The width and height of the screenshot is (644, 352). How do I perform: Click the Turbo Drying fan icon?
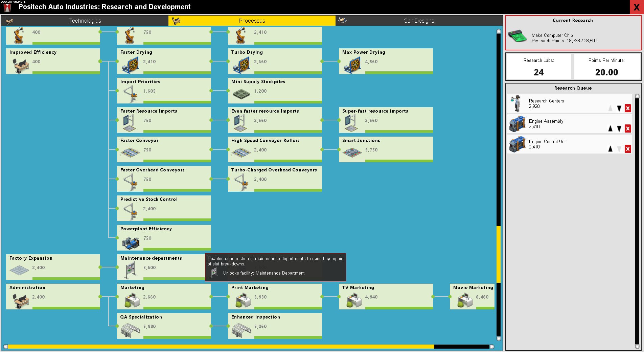tap(243, 65)
